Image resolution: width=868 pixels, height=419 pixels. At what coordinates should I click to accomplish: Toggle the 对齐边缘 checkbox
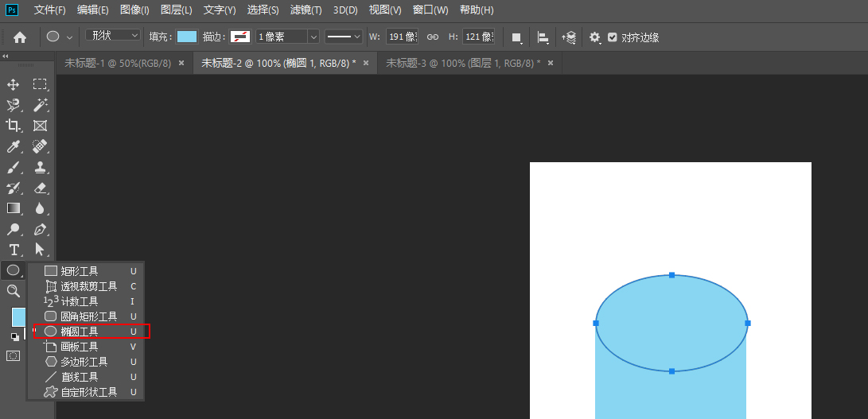tap(612, 37)
